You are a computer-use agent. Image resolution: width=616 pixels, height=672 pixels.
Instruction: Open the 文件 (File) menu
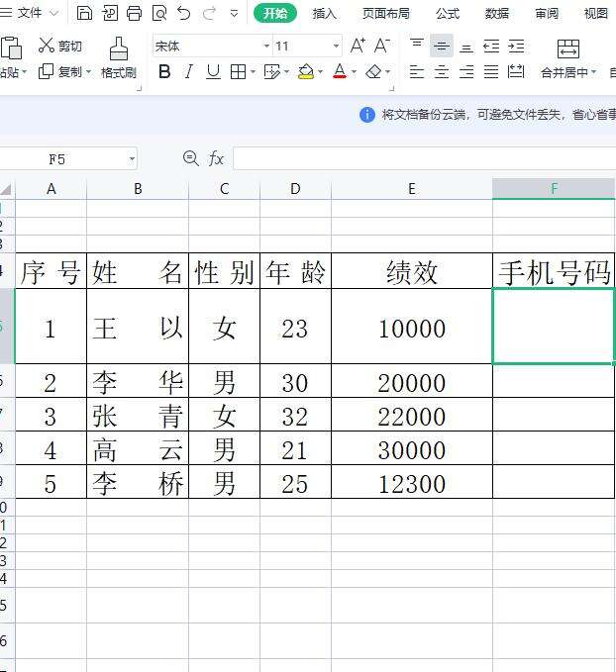tap(30, 13)
